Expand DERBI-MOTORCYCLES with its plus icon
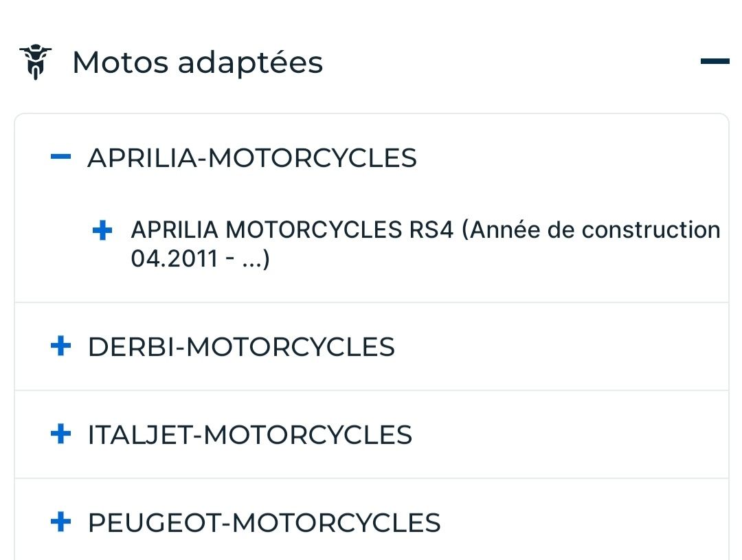 pyautogui.click(x=60, y=346)
